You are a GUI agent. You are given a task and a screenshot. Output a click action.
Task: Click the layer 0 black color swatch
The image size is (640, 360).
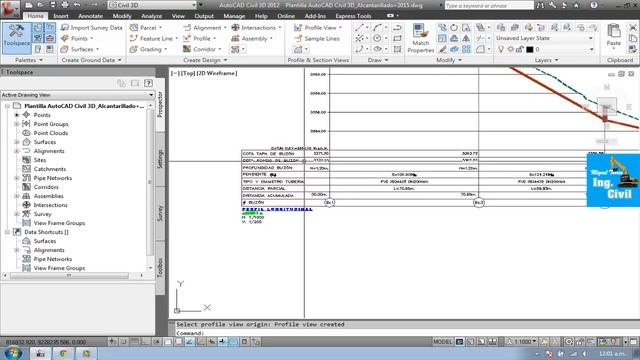[x=530, y=49]
